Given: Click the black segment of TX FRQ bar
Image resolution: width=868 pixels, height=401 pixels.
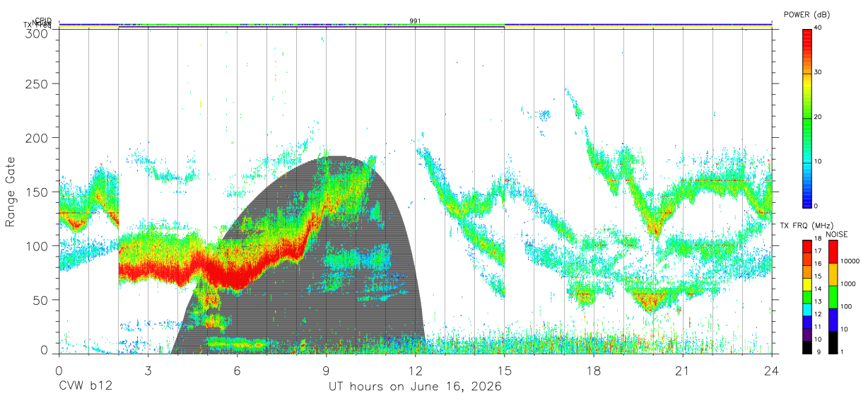Looking at the screenshot, I should point(807,347).
